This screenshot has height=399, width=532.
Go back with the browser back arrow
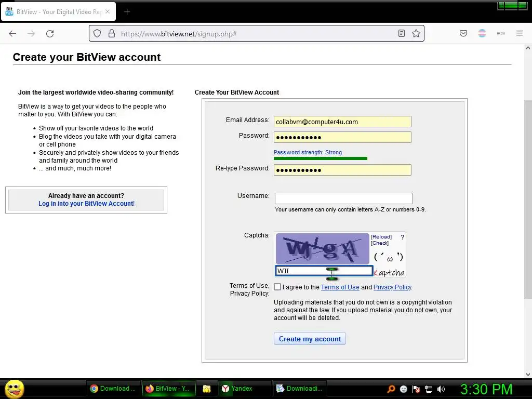pos(12,33)
